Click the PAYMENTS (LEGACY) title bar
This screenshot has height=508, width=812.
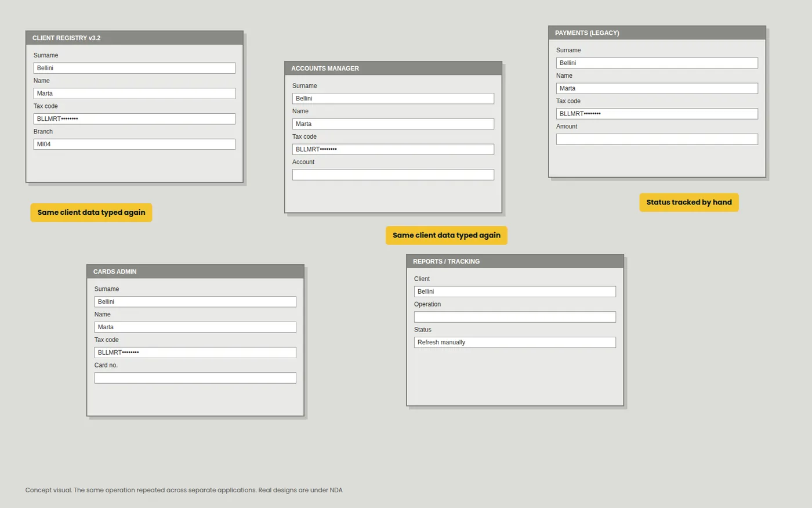coord(657,33)
